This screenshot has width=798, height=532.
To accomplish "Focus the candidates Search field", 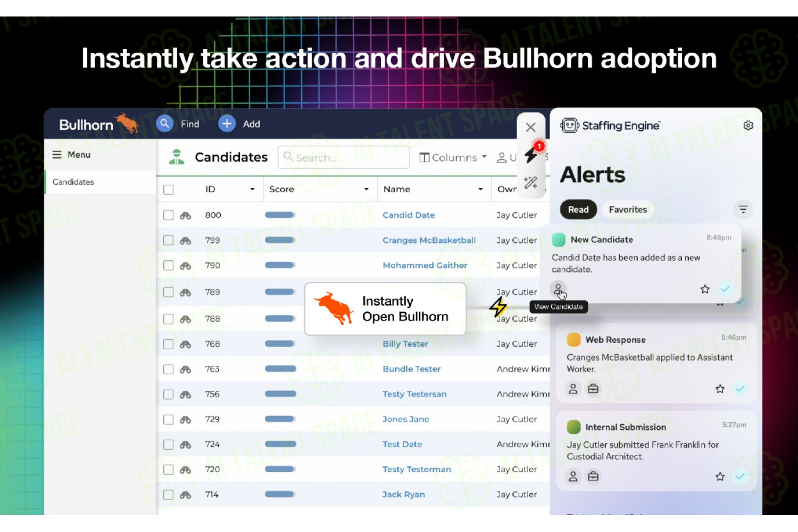I will [x=344, y=157].
